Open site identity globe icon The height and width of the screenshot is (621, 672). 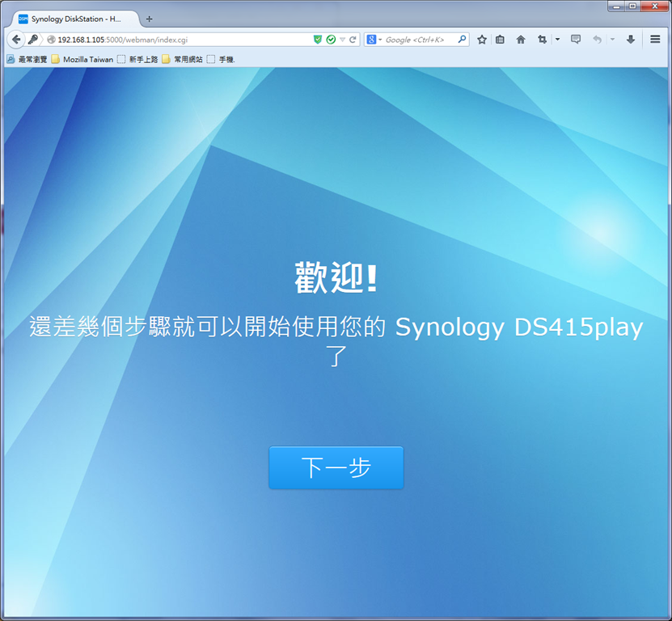click(x=51, y=40)
